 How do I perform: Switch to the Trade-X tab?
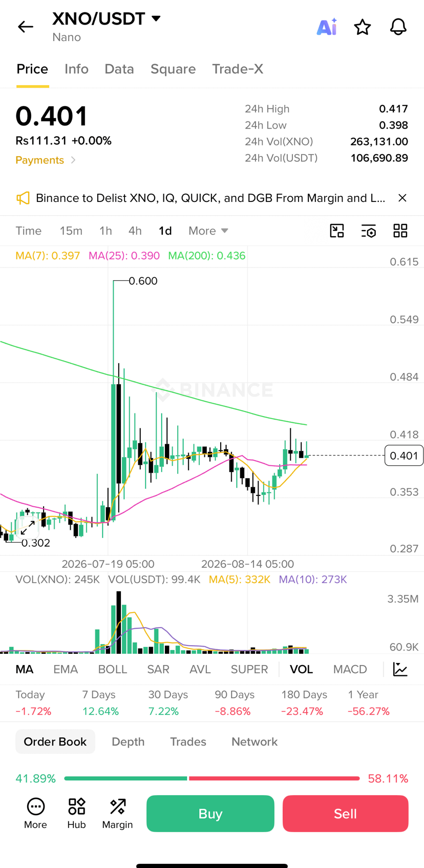[238, 69]
